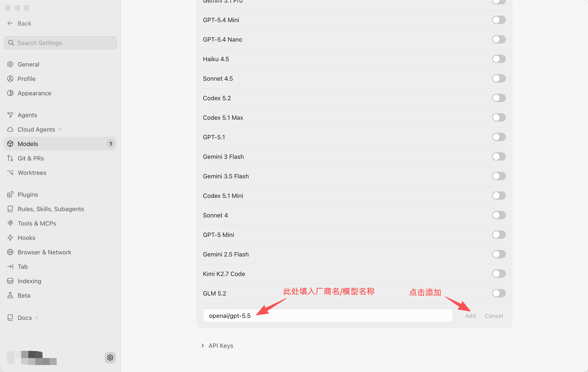This screenshot has height=372, width=588.
Task: Open the Docs link
Action: tap(60, 318)
